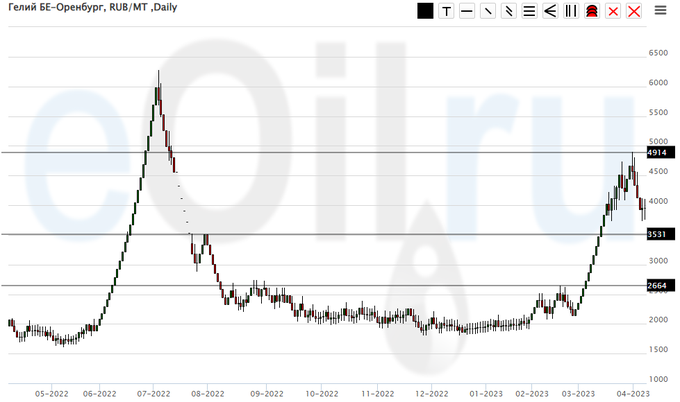The image size is (680, 402).
Task: Open the black color picker swatch
Action: pos(425,11)
